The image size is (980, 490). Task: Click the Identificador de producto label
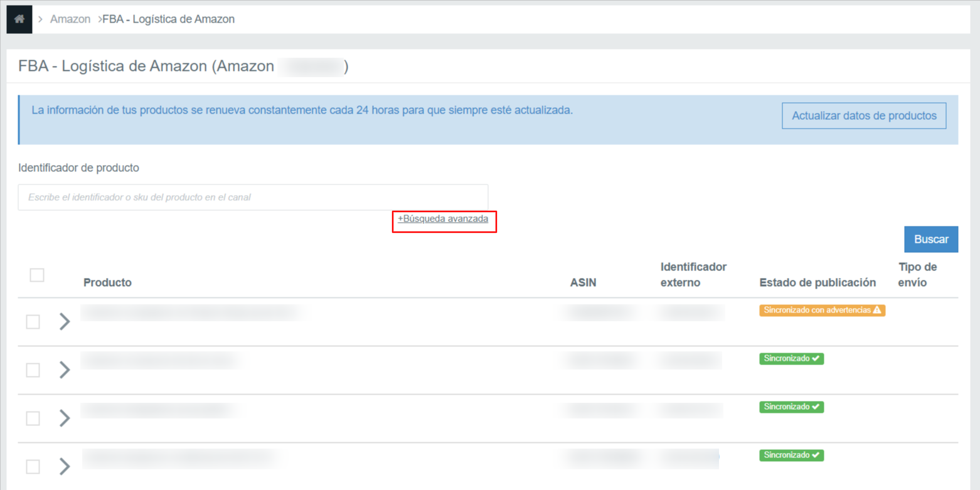pos(79,168)
